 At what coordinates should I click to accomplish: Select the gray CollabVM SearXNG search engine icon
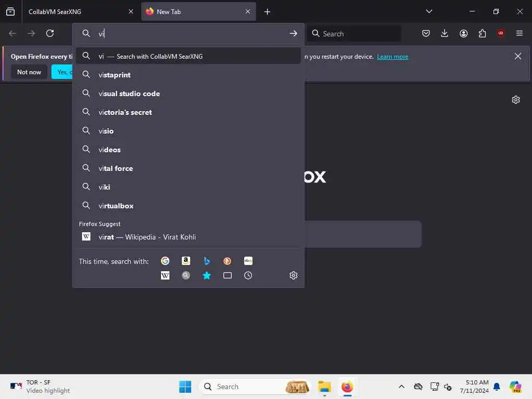click(186, 275)
